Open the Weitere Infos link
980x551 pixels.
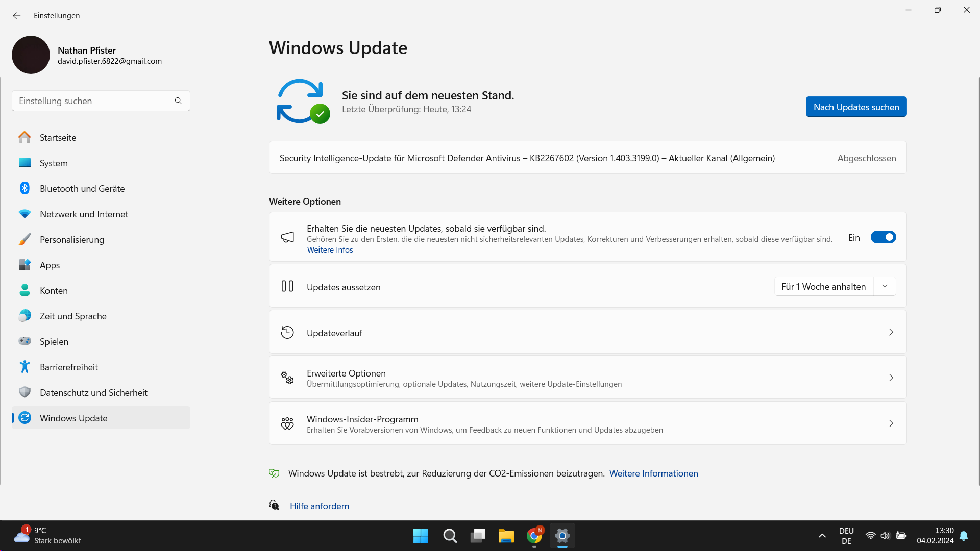click(330, 249)
